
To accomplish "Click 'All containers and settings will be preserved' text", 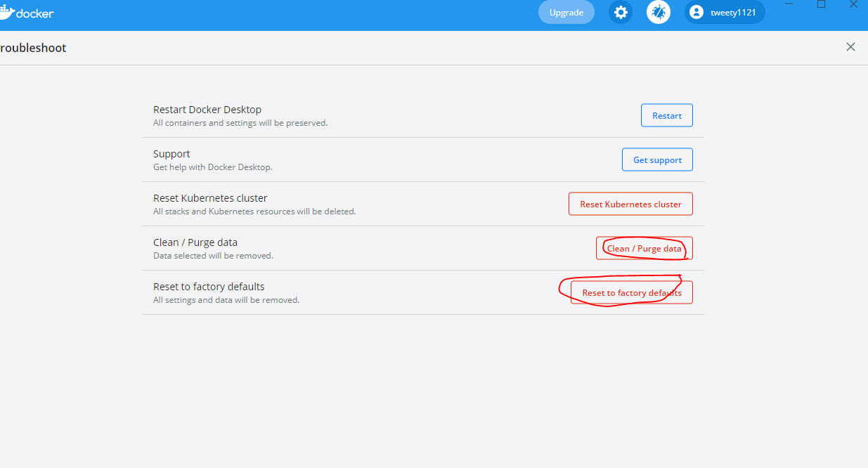I will pos(240,123).
